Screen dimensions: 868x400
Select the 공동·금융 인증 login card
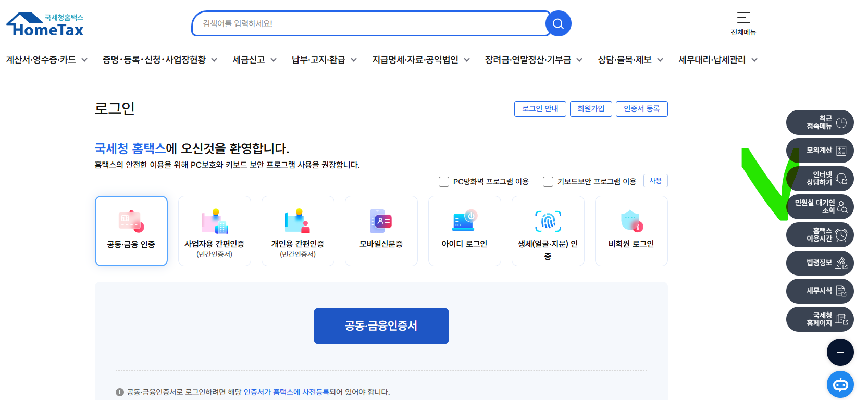tap(131, 231)
